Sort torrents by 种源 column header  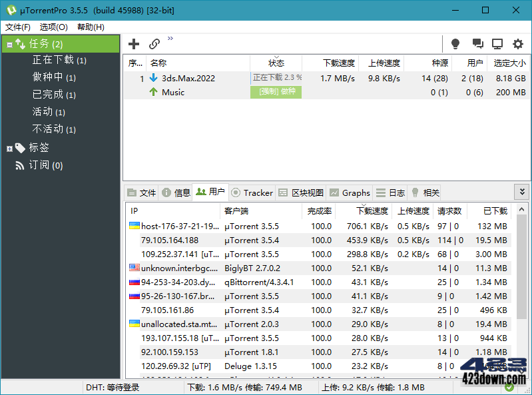click(428, 63)
